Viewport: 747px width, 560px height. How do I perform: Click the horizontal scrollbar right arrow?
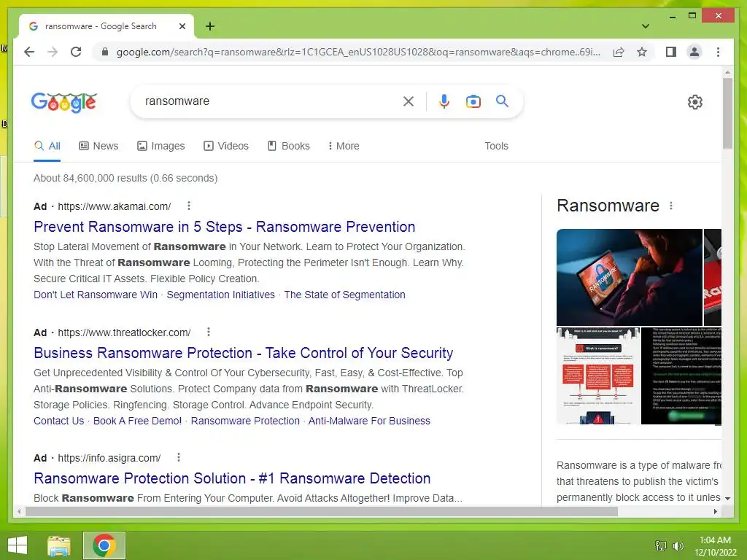point(716,511)
